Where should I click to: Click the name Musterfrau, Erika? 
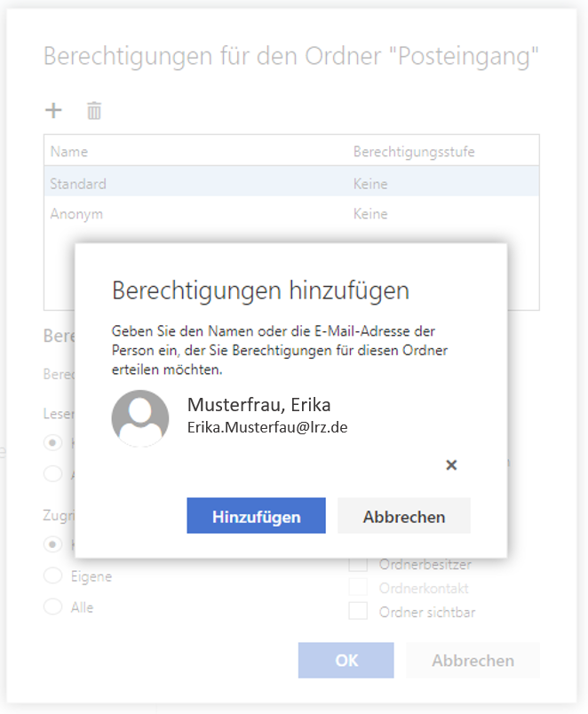tap(258, 405)
